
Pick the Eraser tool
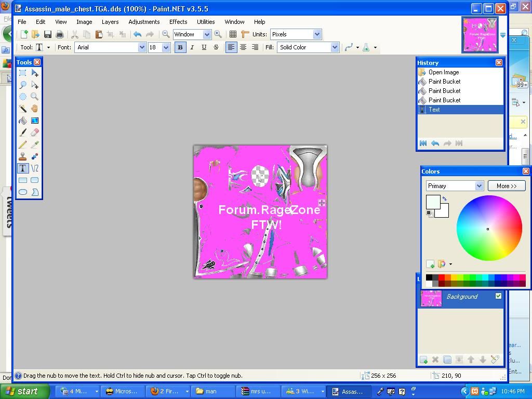[35, 132]
